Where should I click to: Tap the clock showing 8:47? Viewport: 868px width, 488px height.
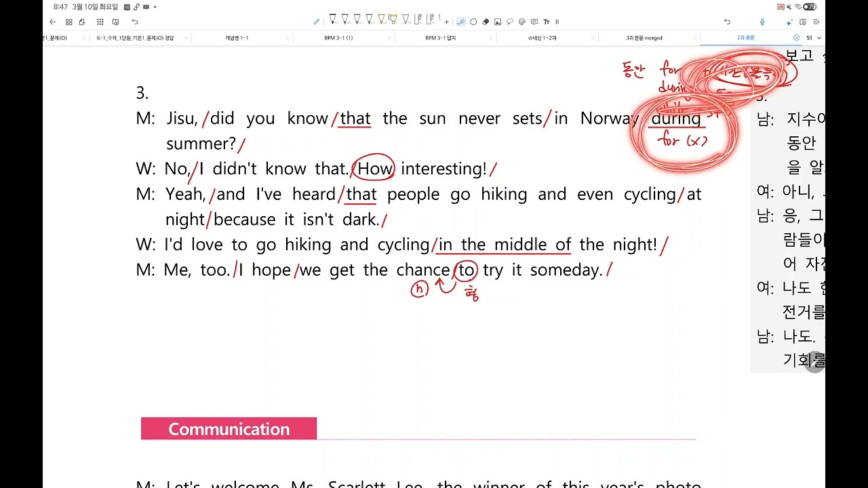[60, 7]
